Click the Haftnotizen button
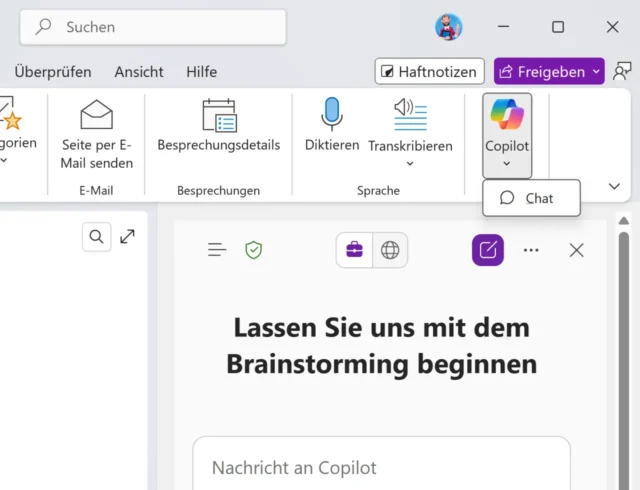The height and width of the screenshot is (490, 640). click(x=429, y=71)
